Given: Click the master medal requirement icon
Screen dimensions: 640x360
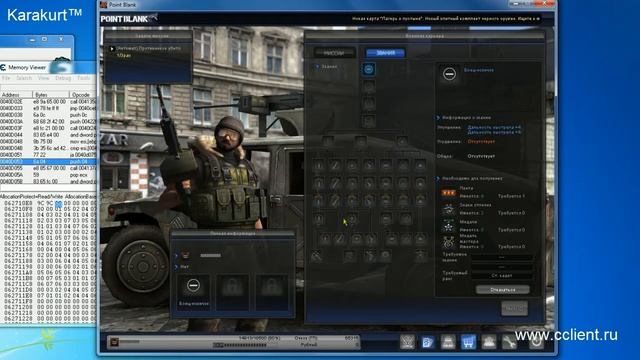Looking at the screenshot, I should 449,242.
